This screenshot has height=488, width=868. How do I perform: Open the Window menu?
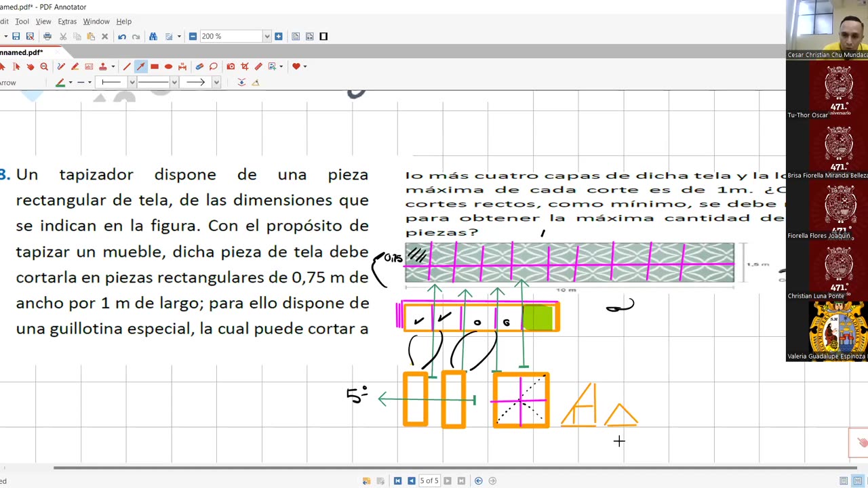click(96, 22)
